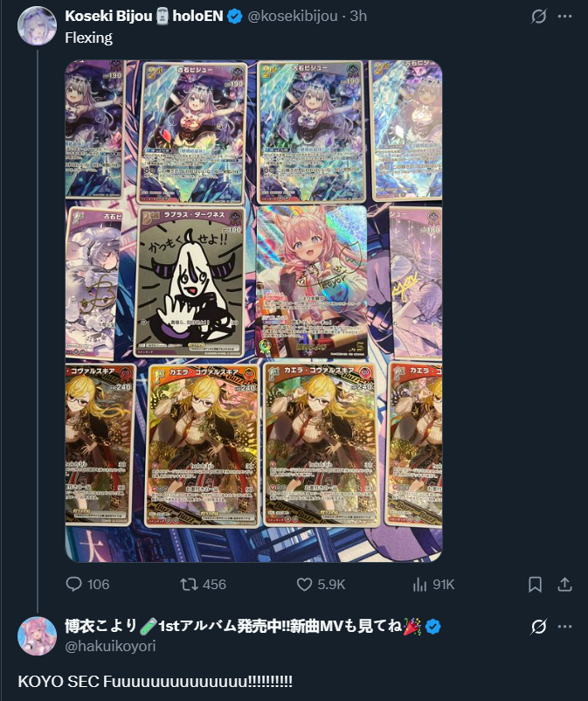This screenshot has height=701, width=588.
Task: Repost the tweet using the 456 retweet icon
Action: (189, 584)
